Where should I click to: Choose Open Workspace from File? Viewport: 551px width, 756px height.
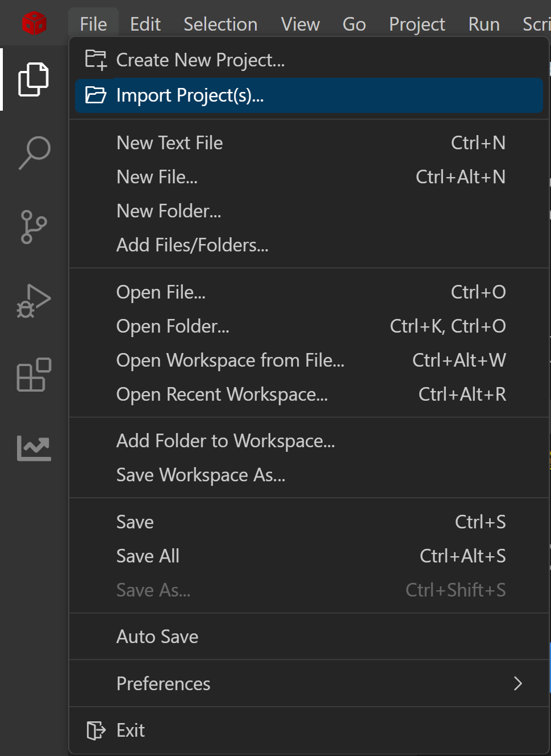(230, 360)
